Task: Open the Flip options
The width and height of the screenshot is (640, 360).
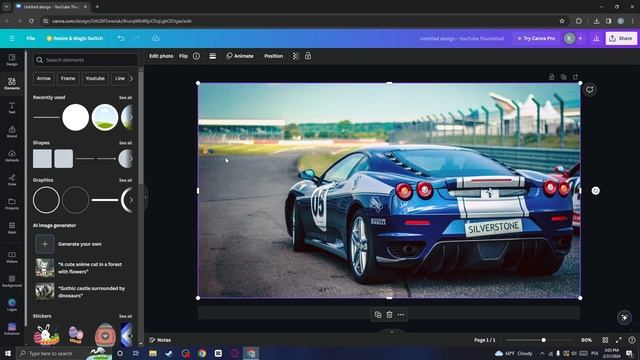Action: coord(183,56)
